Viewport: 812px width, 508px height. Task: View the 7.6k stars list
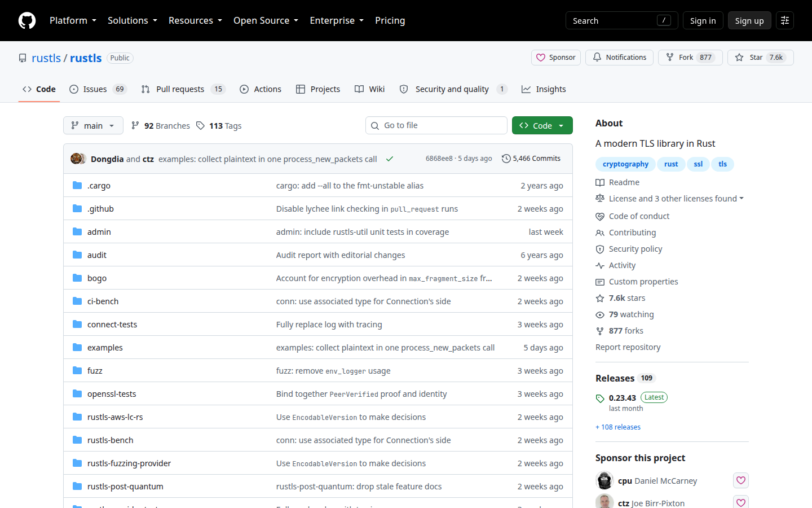621,298
